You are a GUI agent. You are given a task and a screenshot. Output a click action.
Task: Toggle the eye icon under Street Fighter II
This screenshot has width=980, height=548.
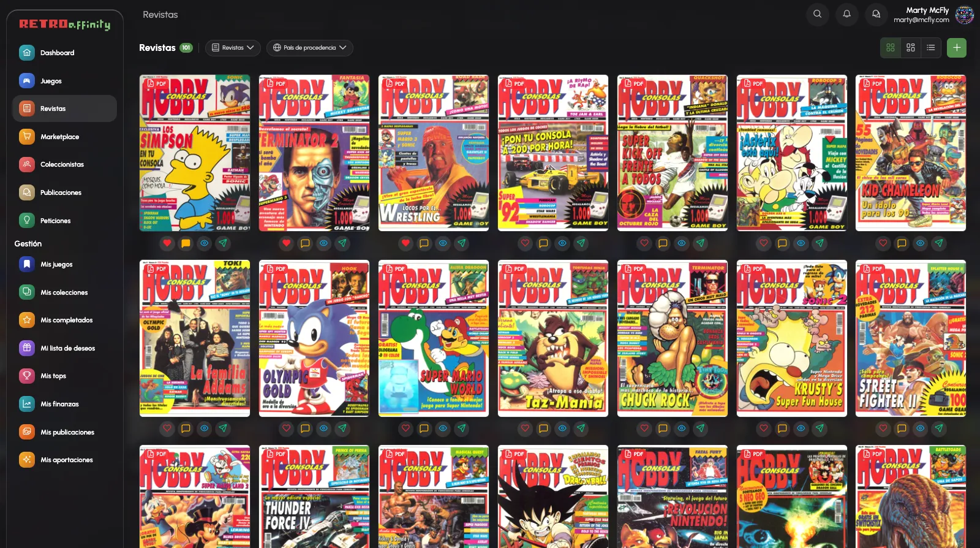920,428
